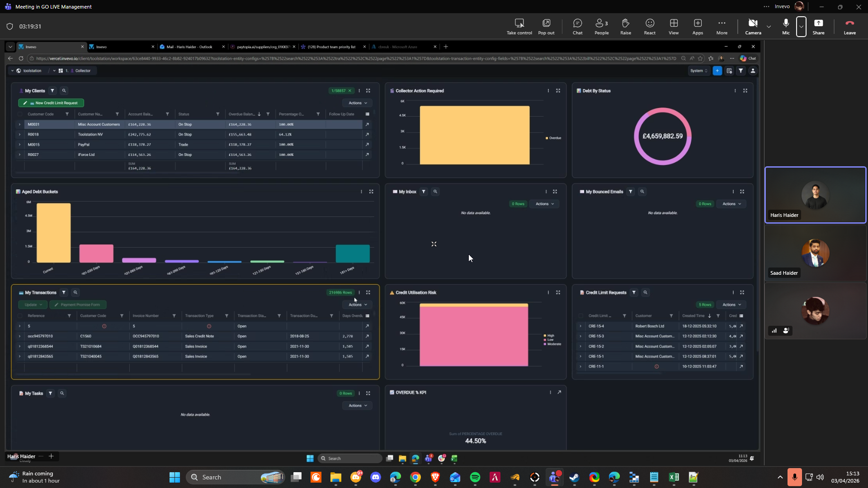Open the Apps panel
This screenshot has height=488, width=868.
click(x=698, y=26)
